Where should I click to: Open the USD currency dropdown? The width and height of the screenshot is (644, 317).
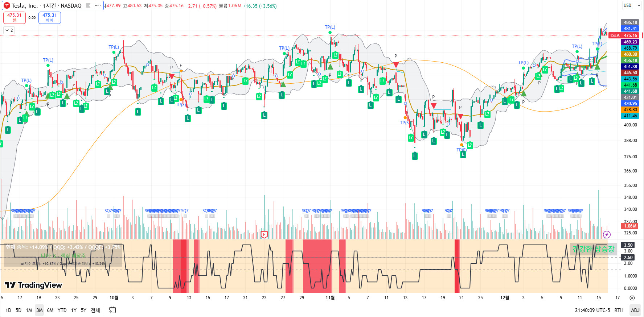(x=631, y=5)
